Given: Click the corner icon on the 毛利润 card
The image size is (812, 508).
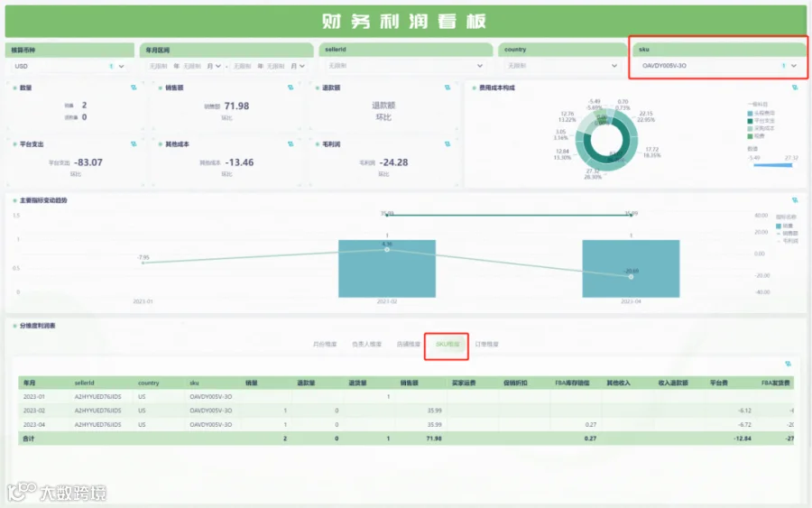Looking at the screenshot, I should tap(448, 144).
